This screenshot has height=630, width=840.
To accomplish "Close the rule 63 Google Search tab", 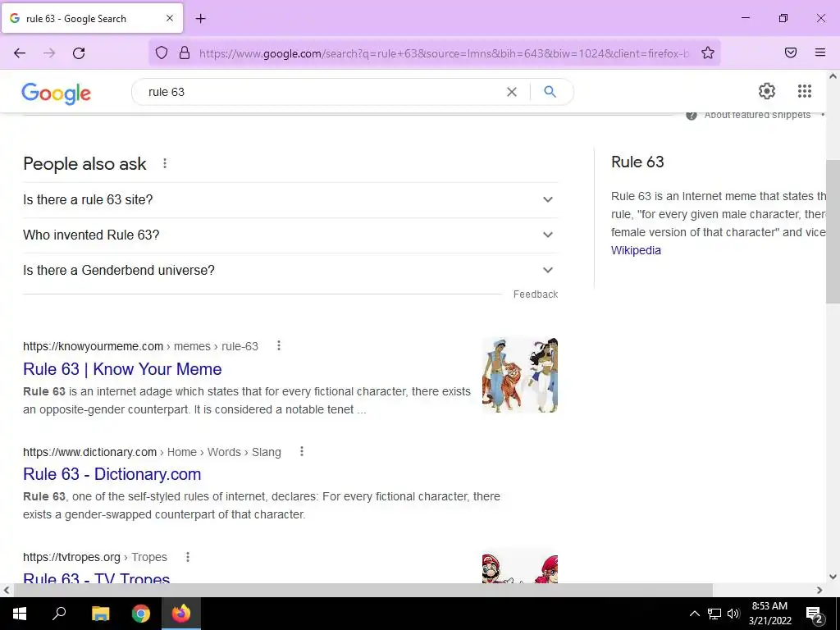I will click(x=170, y=18).
